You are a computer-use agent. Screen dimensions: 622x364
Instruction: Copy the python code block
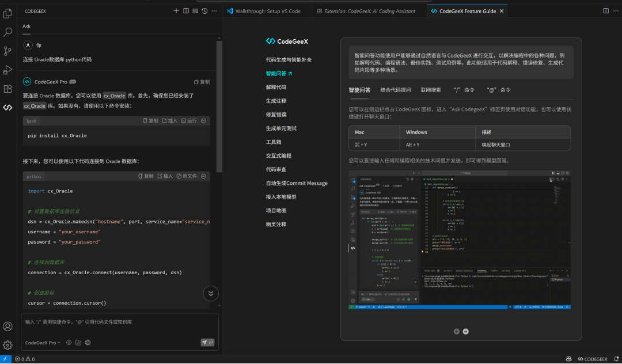(x=146, y=176)
